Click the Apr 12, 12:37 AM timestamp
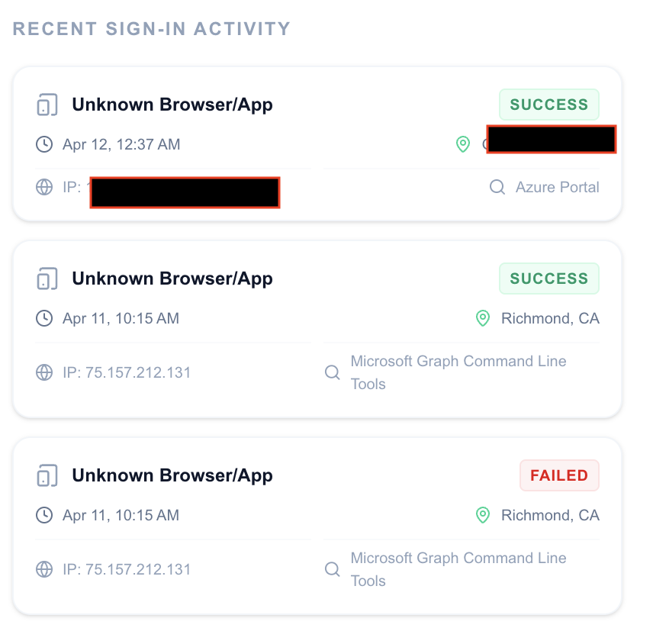Image resolution: width=653 pixels, height=644 pixels. point(121,144)
